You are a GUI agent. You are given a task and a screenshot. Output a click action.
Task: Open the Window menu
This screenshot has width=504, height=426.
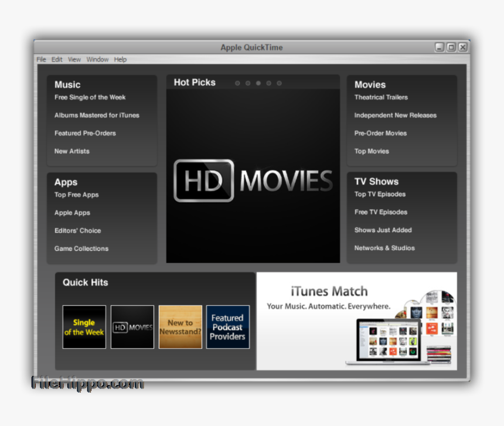(97, 59)
